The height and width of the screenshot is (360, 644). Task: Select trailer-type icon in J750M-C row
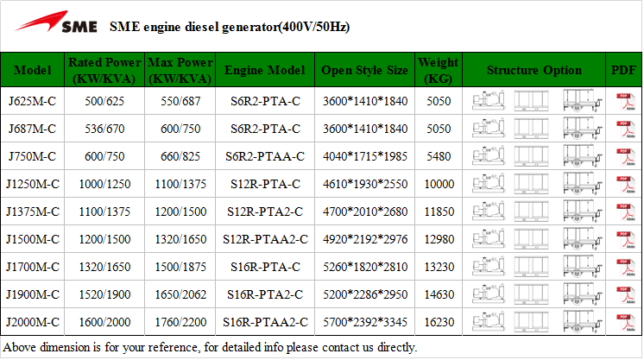pyautogui.click(x=583, y=155)
